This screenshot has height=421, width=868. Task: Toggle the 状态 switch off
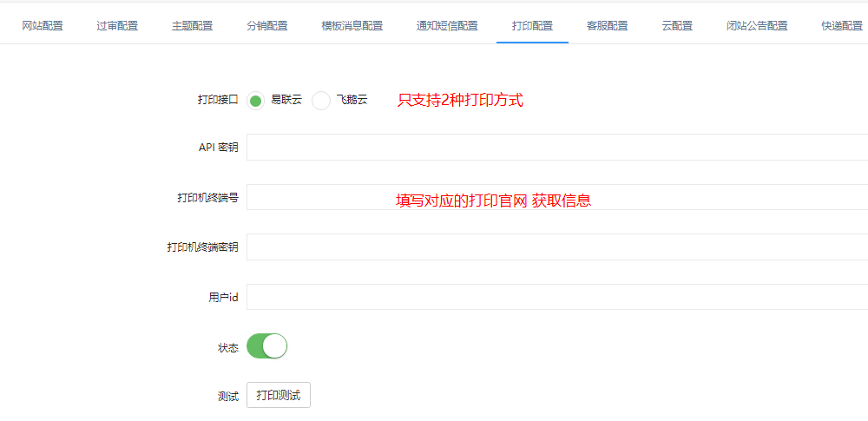(x=266, y=346)
